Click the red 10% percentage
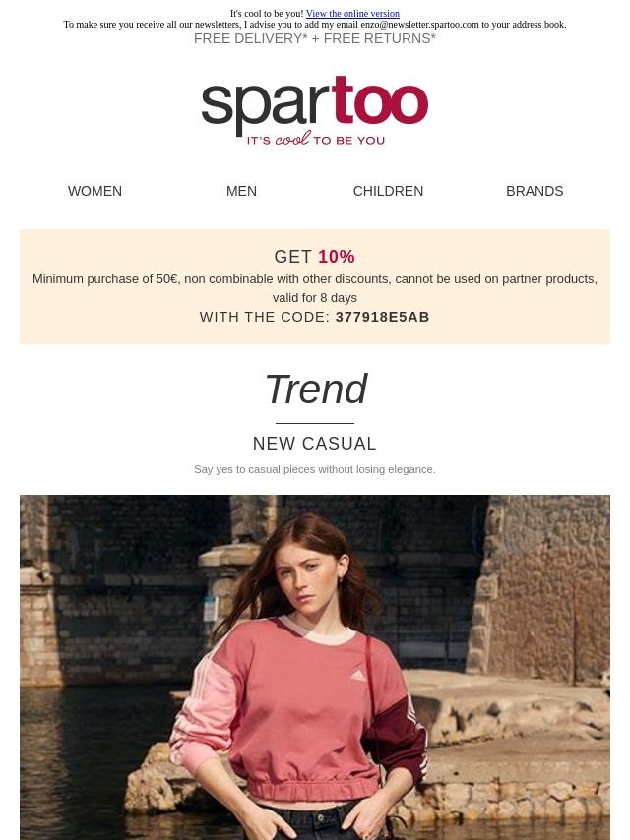630x840 pixels. (337, 257)
